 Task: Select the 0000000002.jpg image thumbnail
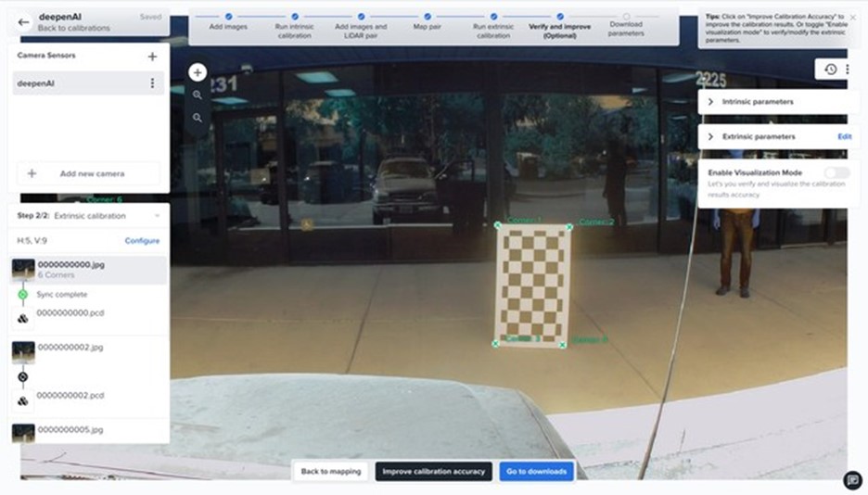pos(23,352)
